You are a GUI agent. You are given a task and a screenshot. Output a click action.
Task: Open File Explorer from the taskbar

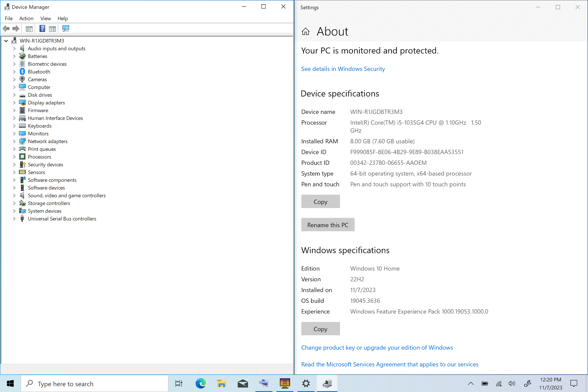pyautogui.click(x=222, y=384)
